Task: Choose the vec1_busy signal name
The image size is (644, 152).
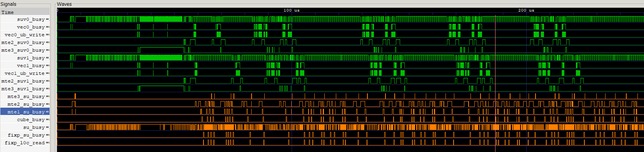Action: (25, 66)
